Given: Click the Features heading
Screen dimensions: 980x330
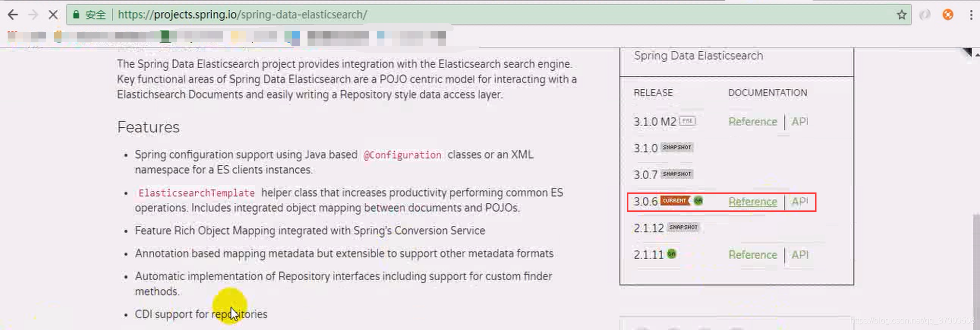Looking at the screenshot, I should tap(148, 127).
